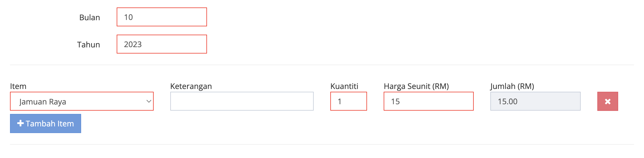Delete the item row with red X
This screenshot has height=158, width=644.
[x=608, y=101]
